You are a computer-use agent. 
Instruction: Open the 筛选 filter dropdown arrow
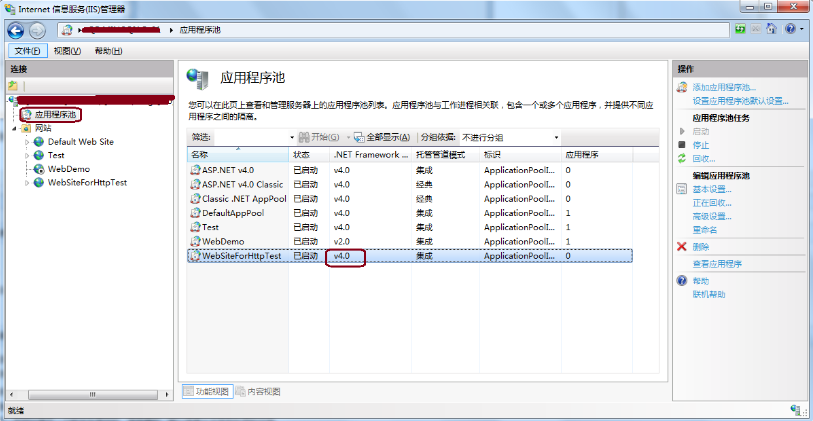292,137
